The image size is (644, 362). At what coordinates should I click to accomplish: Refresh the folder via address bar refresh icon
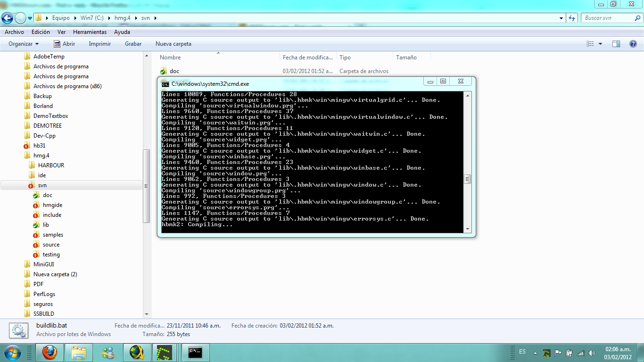click(572, 18)
